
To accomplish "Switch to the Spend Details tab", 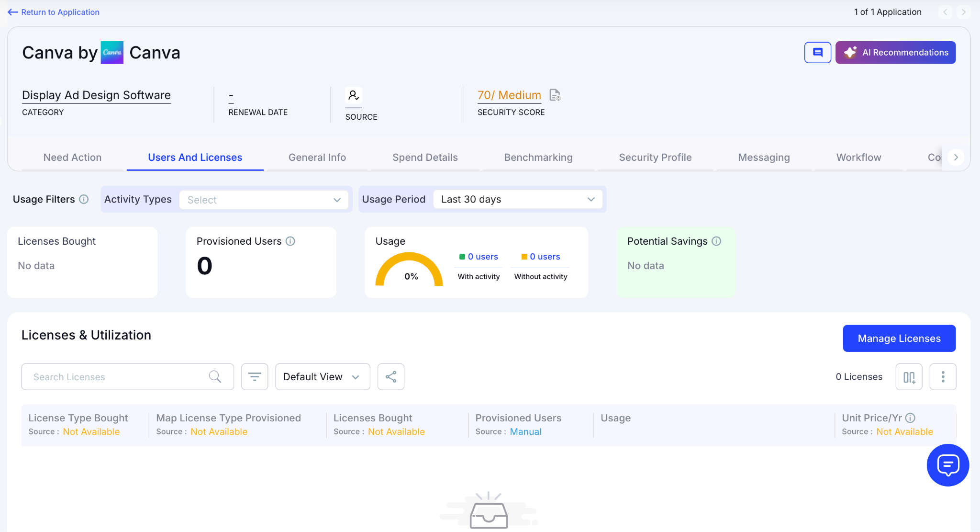I will click(x=425, y=158).
